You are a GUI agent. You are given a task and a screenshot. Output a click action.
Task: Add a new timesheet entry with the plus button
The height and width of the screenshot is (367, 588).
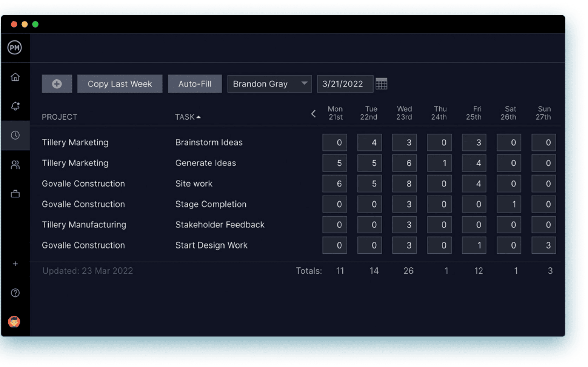click(x=57, y=83)
